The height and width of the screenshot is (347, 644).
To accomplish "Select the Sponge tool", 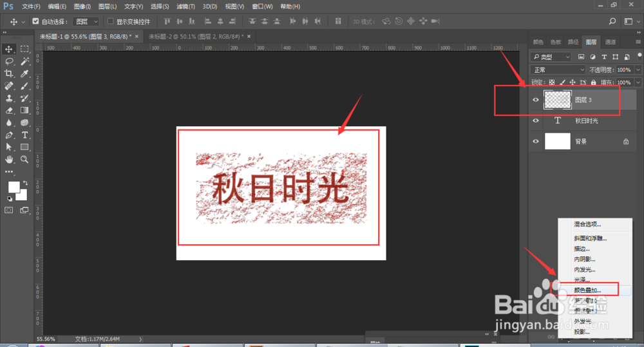I will (x=24, y=123).
